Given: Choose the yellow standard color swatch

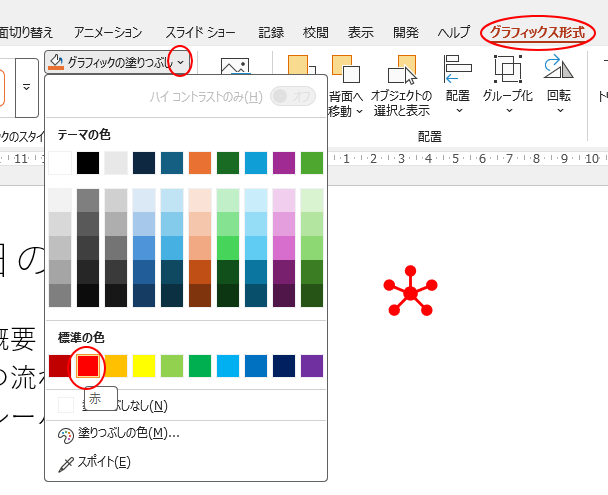Looking at the screenshot, I should pyautogui.click(x=144, y=366).
